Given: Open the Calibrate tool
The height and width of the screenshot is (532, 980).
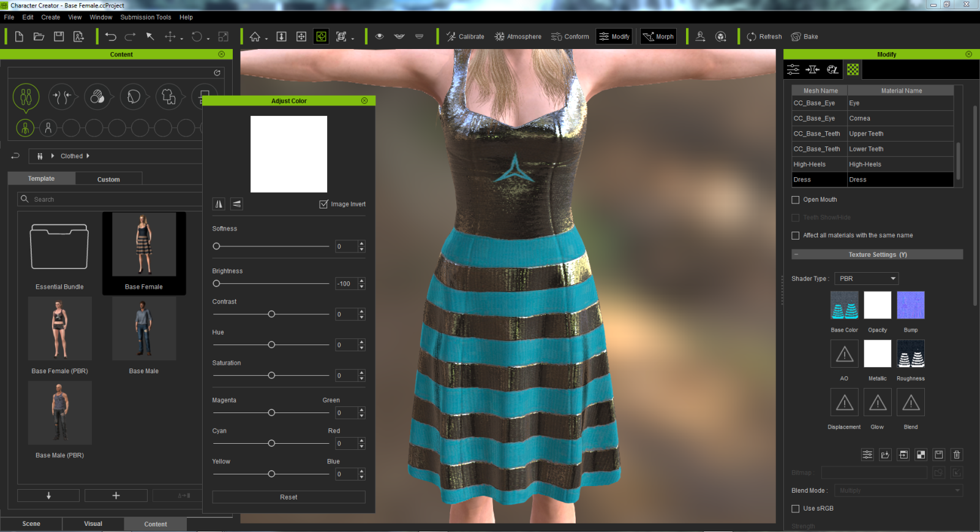Looking at the screenshot, I should [x=465, y=37].
